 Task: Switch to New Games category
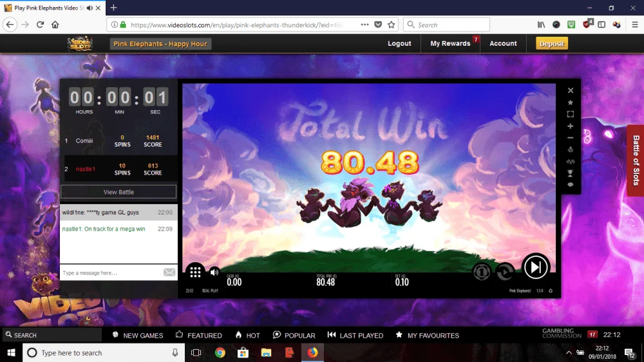click(138, 336)
